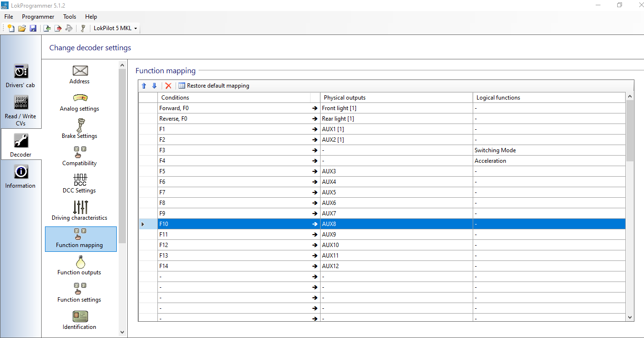Click the save project toolbar icon
The width and height of the screenshot is (644, 338).
[x=33, y=28]
